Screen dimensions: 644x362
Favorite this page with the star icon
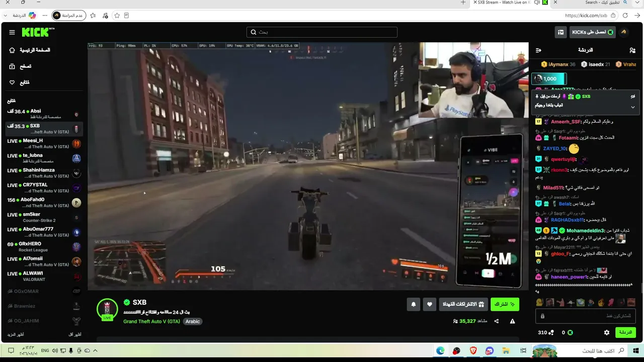coord(117,16)
